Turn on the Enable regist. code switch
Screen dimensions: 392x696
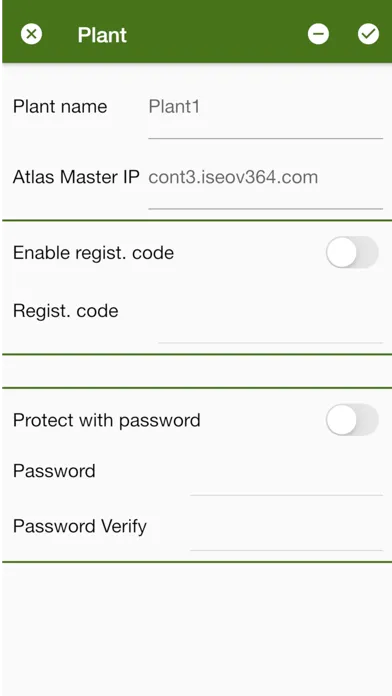(352, 252)
